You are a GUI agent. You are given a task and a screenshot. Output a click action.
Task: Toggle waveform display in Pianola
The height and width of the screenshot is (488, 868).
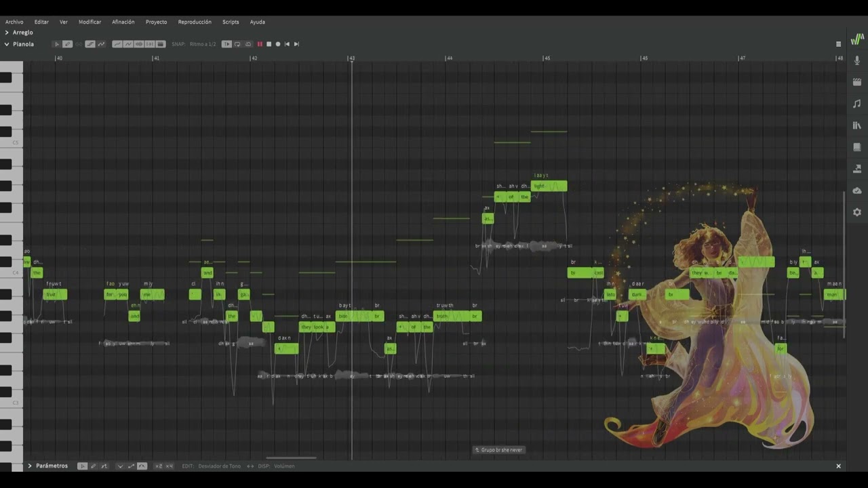139,44
